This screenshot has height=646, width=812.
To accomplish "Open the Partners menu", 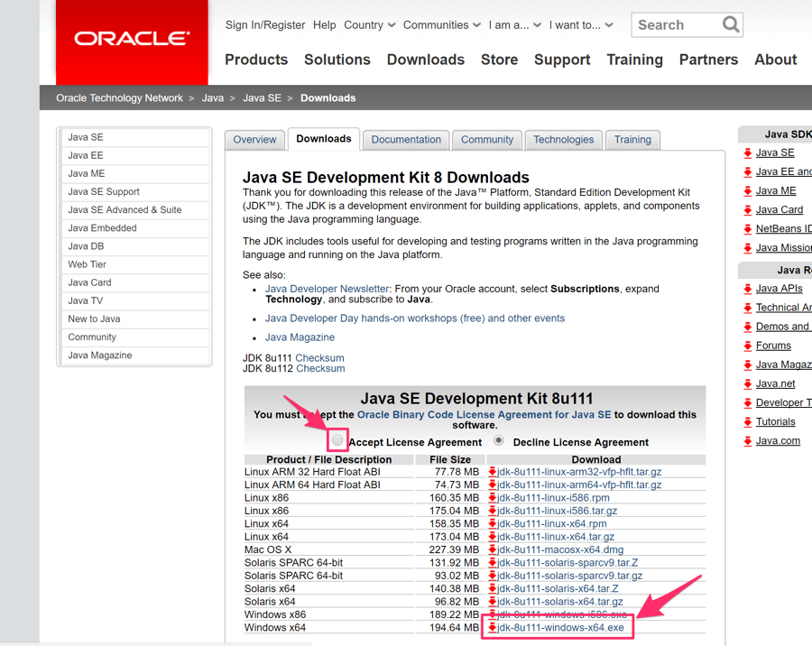I will tap(708, 60).
